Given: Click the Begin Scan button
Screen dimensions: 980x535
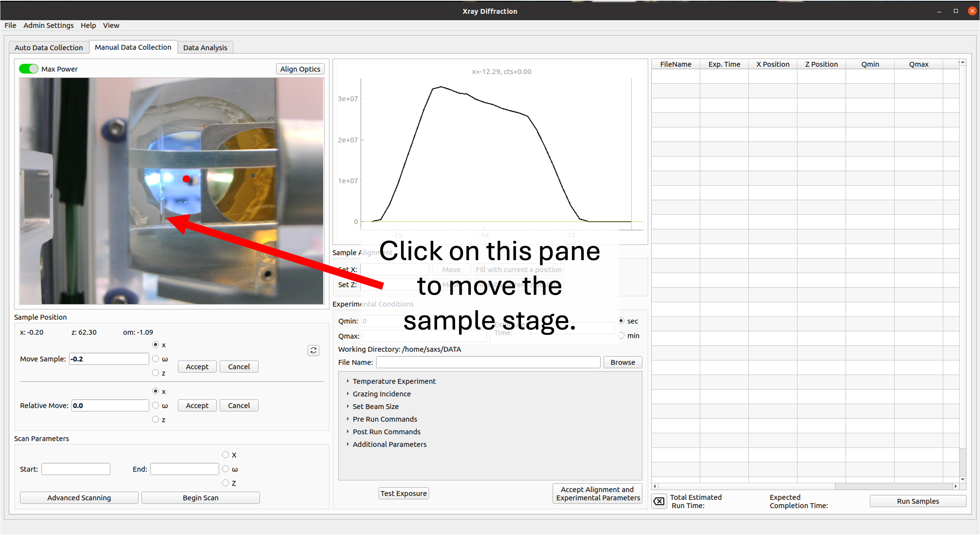Looking at the screenshot, I should [x=201, y=497].
